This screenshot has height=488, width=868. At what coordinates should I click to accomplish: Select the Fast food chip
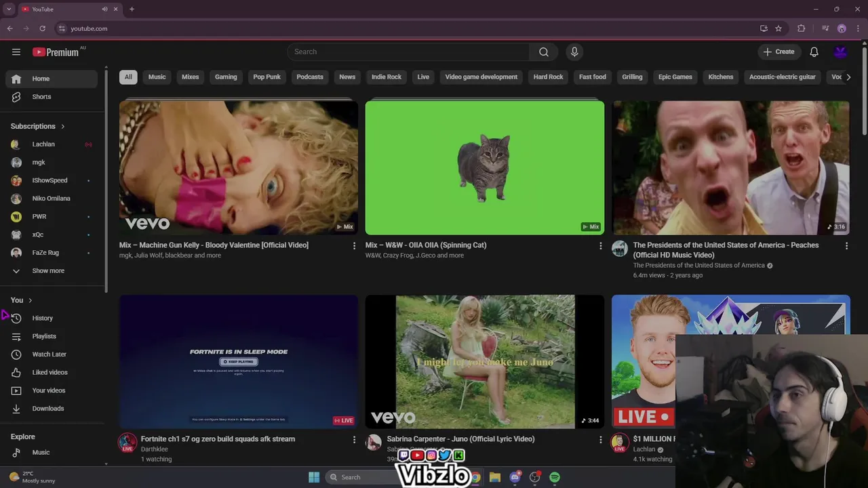pos(593,77)
